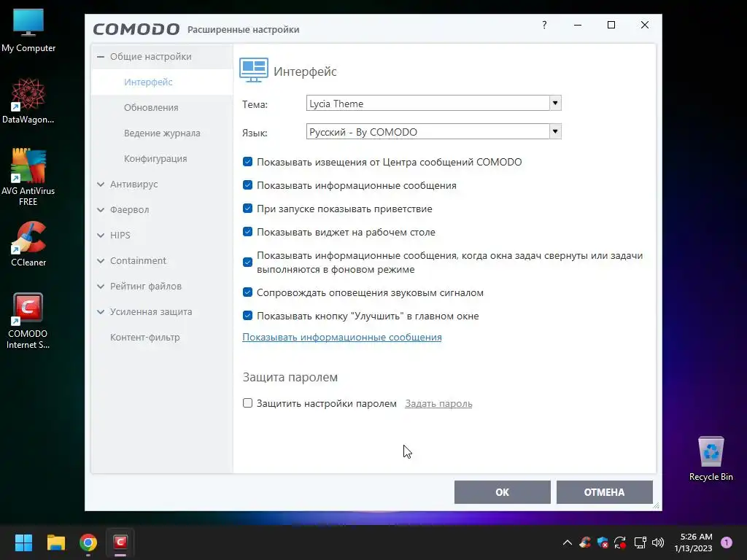Expand the HIPS section
The image size is (747, 560).
coord(101,236)
